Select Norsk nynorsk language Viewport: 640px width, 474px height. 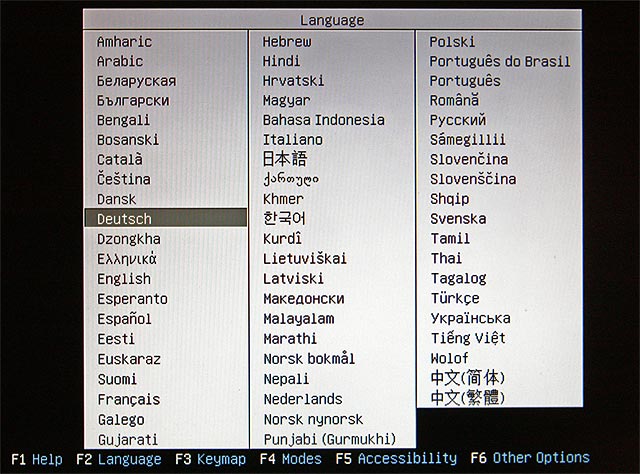[x=313, y=420]
